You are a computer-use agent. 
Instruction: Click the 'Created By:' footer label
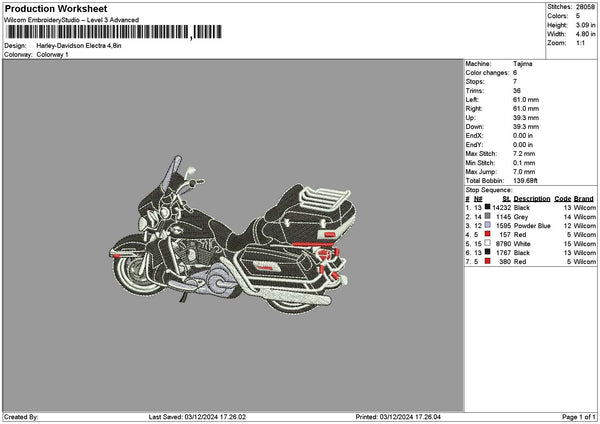tap(21, 417)
